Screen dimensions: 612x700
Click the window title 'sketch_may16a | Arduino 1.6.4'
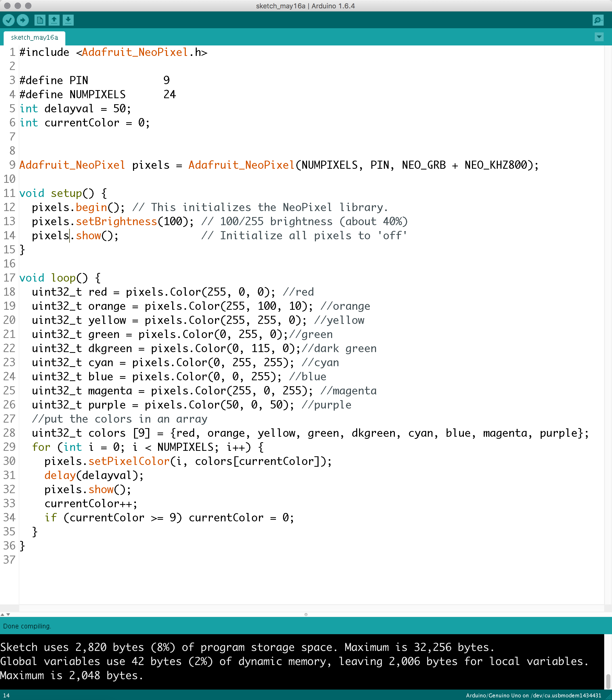(305, 6)
